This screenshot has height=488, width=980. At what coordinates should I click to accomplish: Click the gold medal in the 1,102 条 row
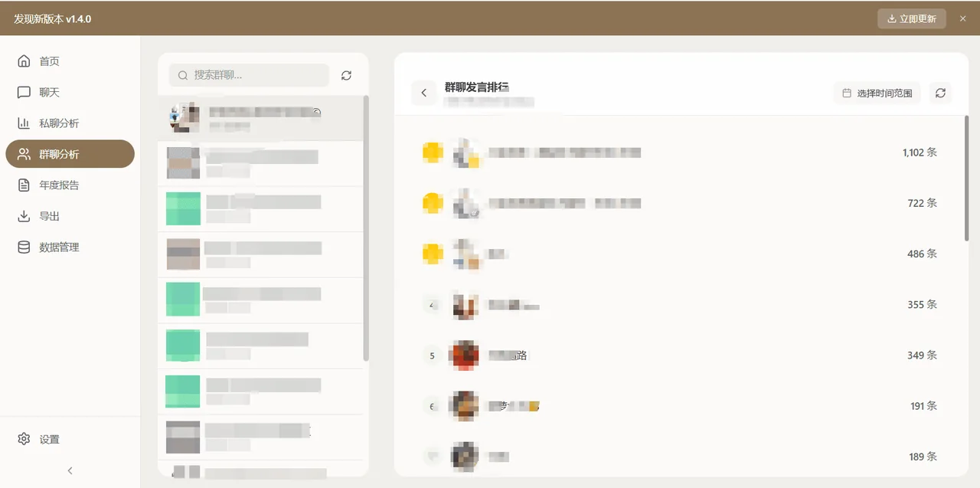[433, 152]
